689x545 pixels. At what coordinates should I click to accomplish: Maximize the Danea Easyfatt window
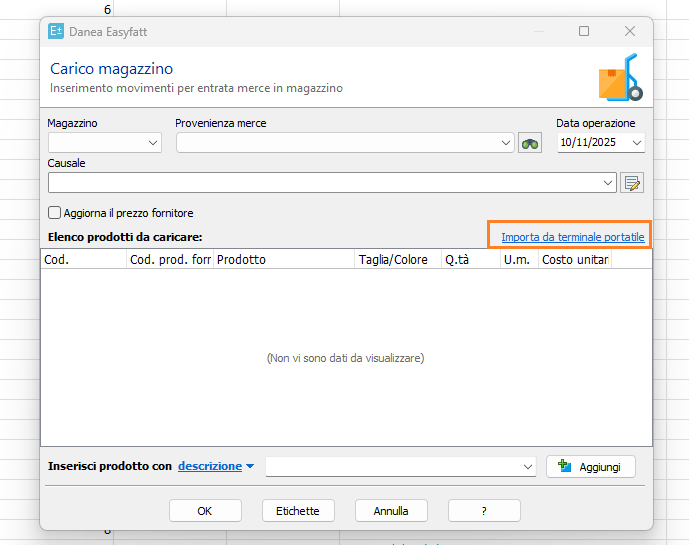(584, 32)
